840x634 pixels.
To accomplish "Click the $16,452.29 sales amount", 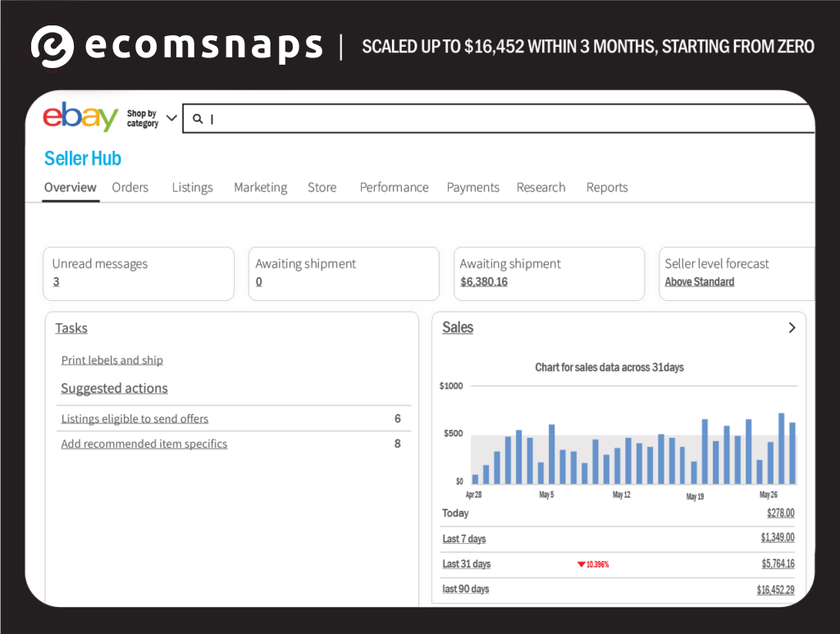I will tap(775, 590).
